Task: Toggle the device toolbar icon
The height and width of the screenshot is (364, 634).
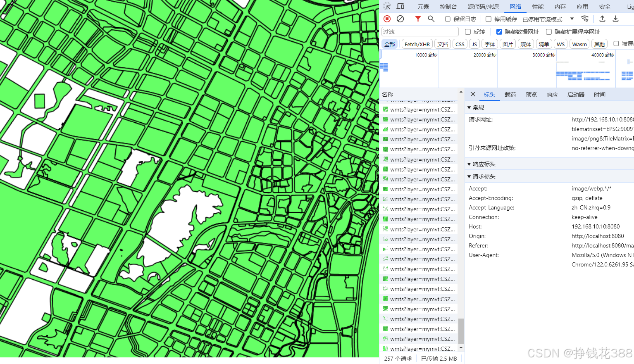Action: pos(400,6)
